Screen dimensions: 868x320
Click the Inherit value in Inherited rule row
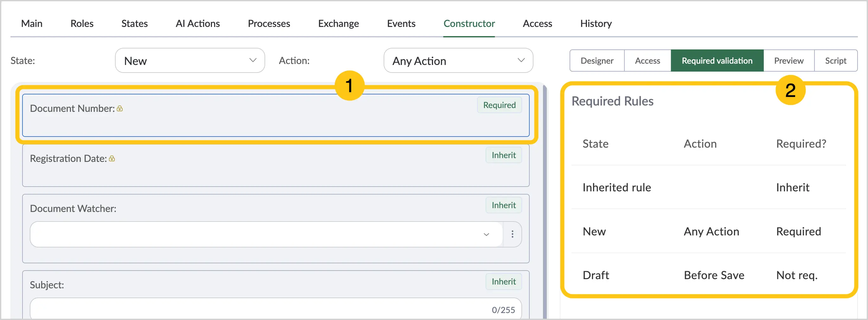(793, 187)
